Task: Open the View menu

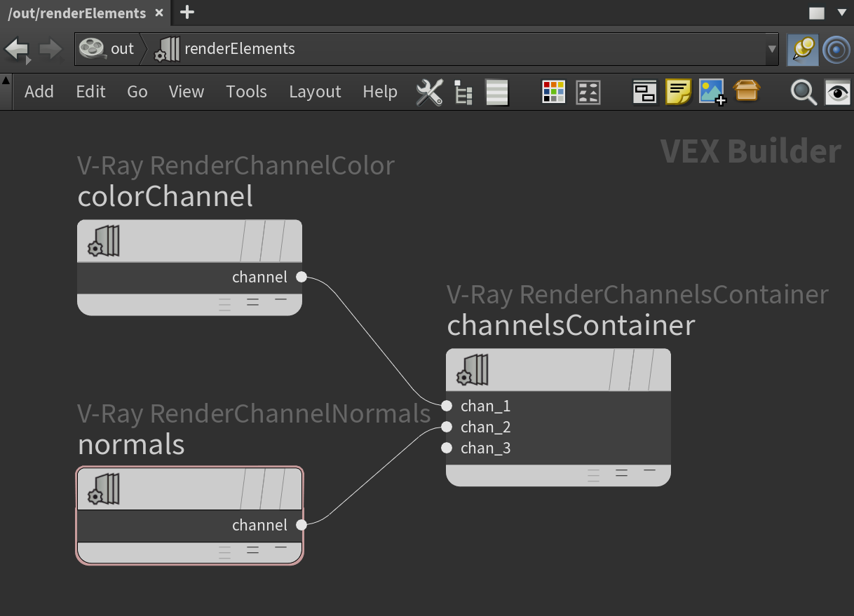Action: click(x=187, y=92)
